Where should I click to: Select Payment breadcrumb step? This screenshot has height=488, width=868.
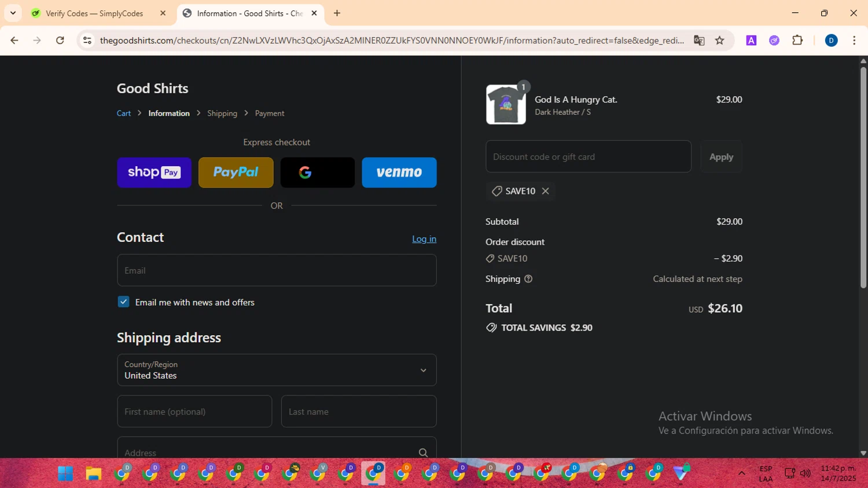270,113
